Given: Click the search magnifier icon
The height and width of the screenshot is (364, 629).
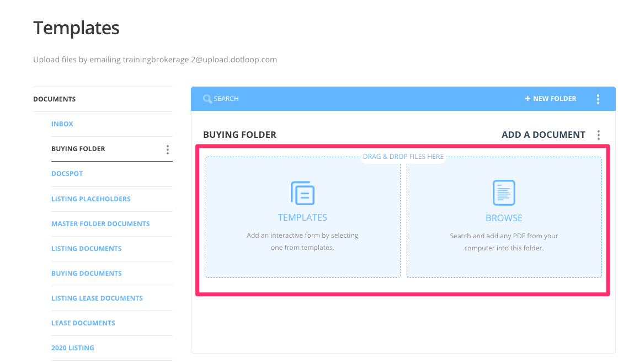Looking at the screenshot, I should [x=207, y=98].
